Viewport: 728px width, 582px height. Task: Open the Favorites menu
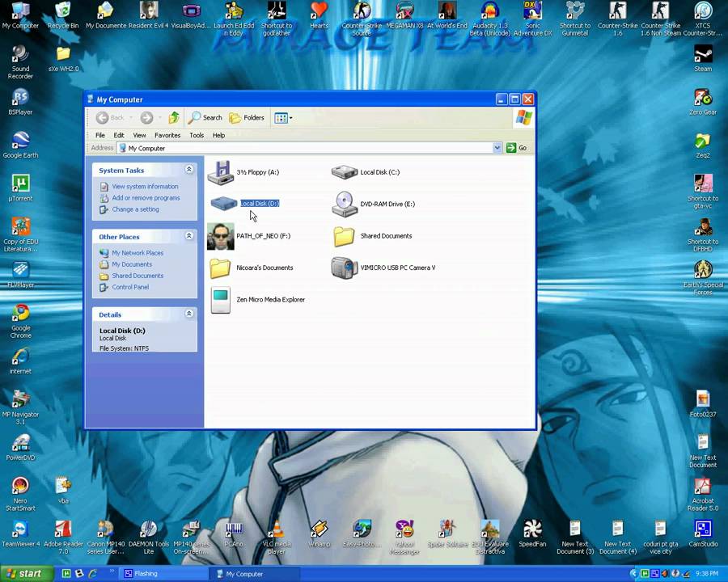pos(167,135)
